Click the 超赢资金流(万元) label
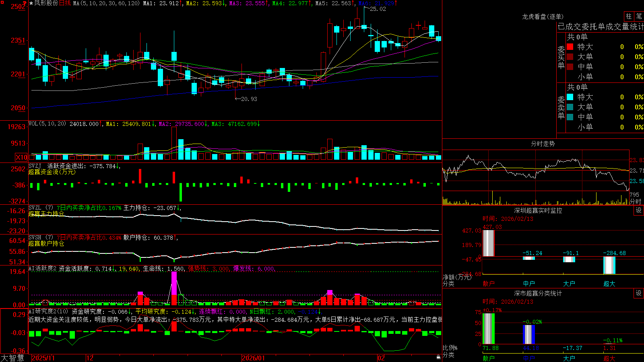Screen dimensions: 644x362 pos(52,172)
